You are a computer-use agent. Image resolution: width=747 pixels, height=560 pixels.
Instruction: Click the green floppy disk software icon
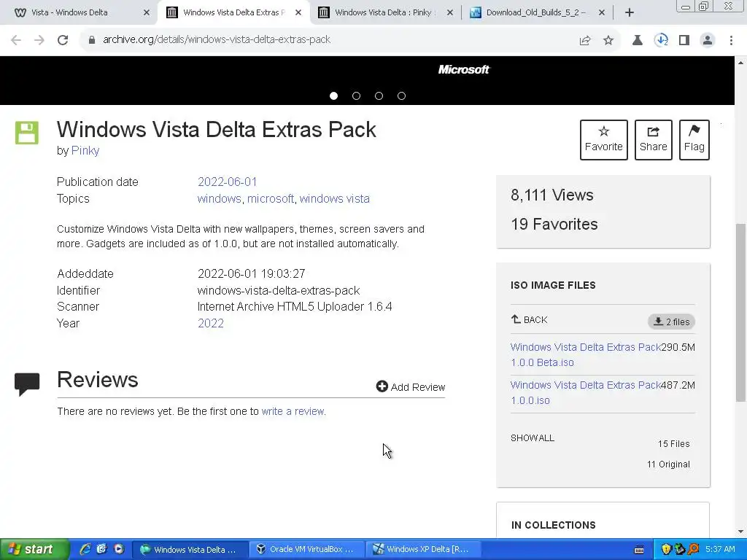pyautogui.click(x=27, y=133)
